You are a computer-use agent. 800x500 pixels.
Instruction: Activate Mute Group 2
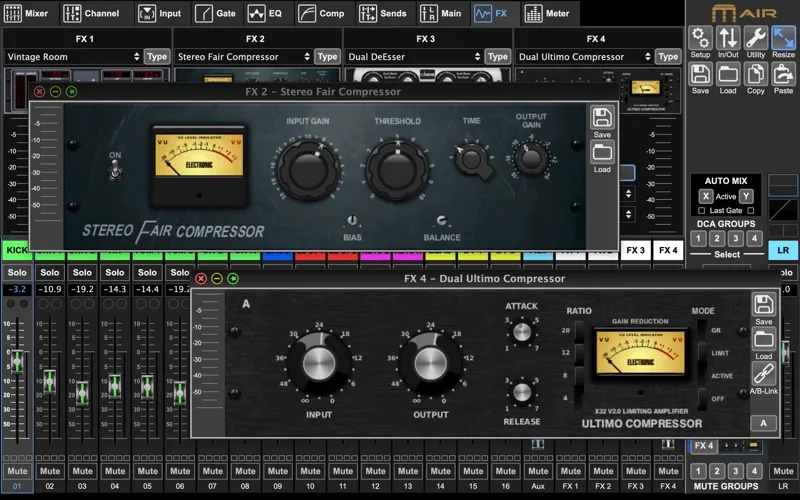(x=717, y=471)
